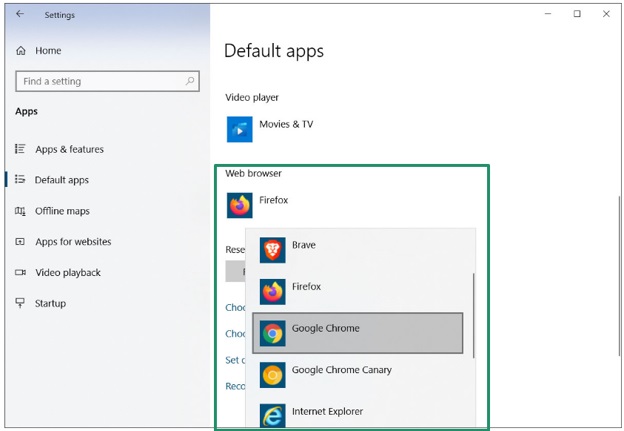Click the Firefox icon in the popup list
The width and height of the screenshot is (624, 431).
pyautogui.click(x=273, y=292)
